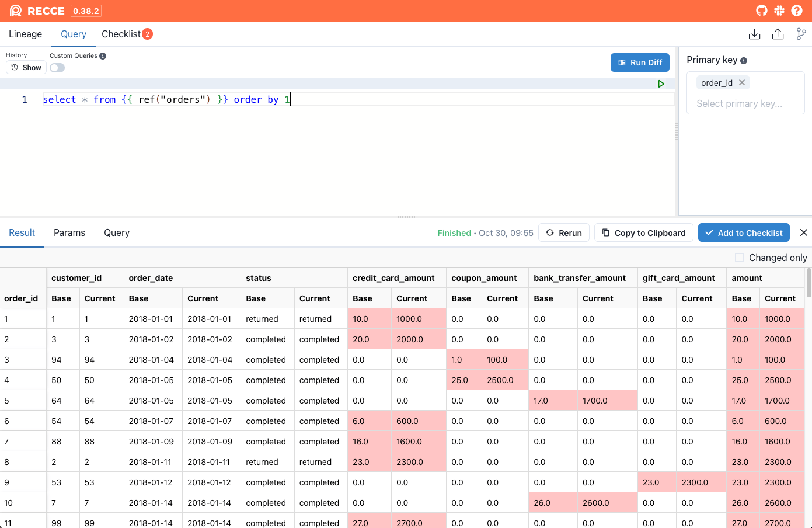Toggle the Custom Queries switch

[57, 68]
